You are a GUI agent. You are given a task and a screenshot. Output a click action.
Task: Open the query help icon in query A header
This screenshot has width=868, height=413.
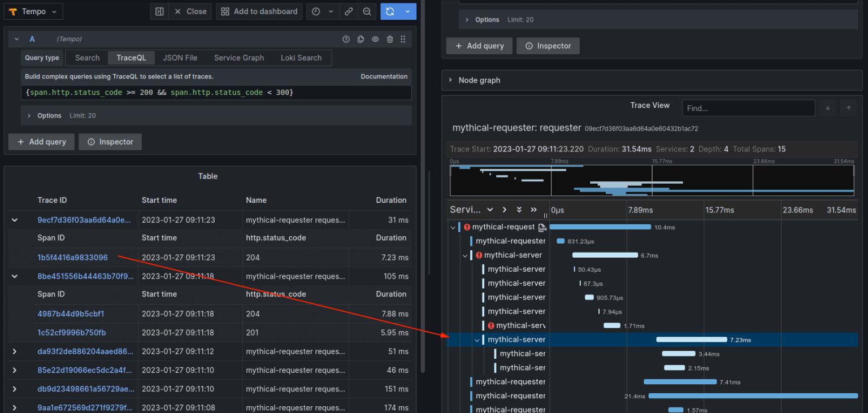coord(346,39)
